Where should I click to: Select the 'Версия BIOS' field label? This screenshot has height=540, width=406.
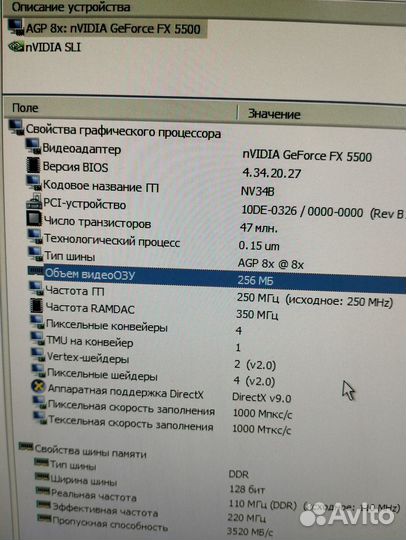tap(75, 167)
